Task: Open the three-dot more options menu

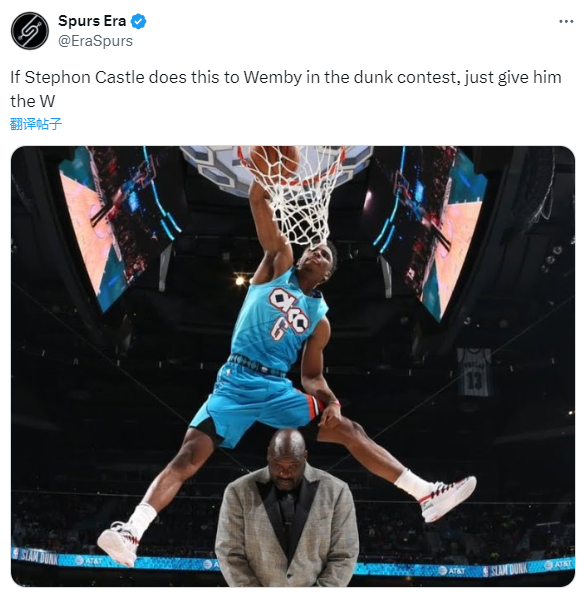Action: click(566, 22)
